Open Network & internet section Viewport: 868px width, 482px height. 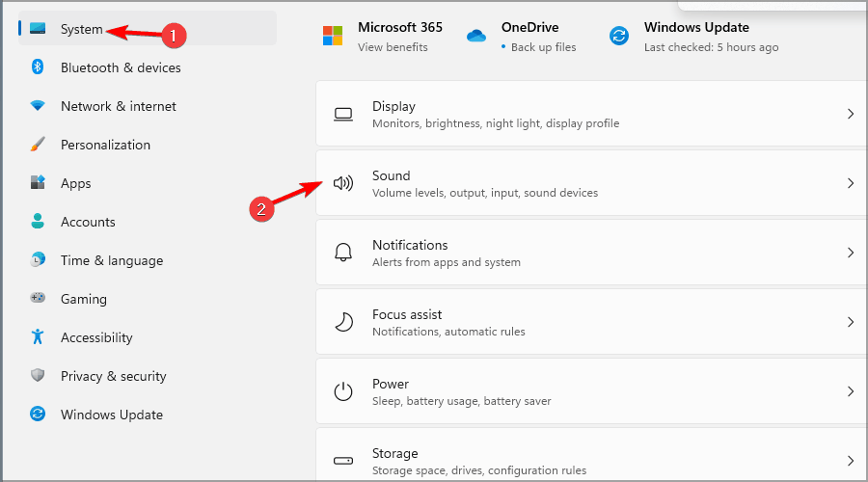(119, 106)
